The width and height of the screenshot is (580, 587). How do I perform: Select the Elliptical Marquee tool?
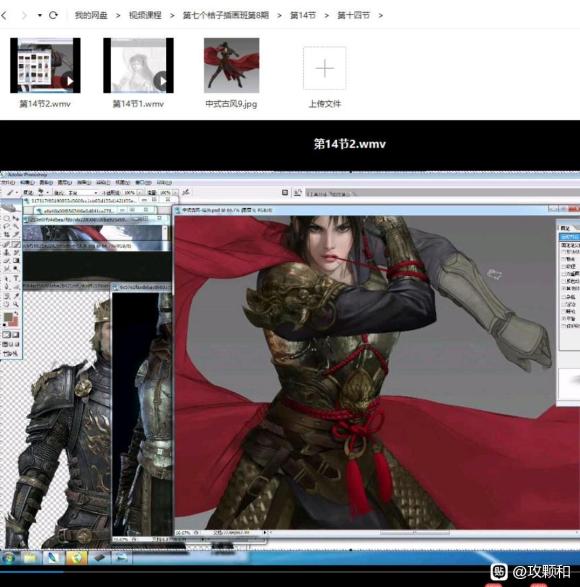tap(7, 218)
